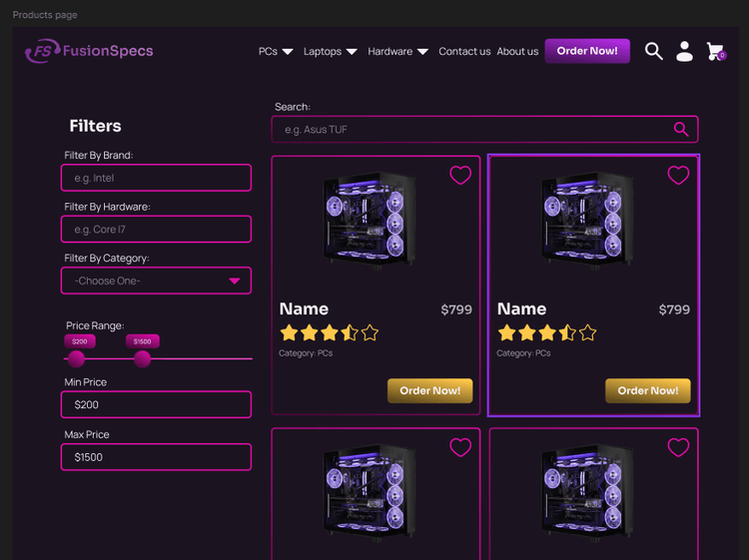Viewport: 749px width, 560px height.
Task: Favorite the top-left product with heart icon
Action: [460, 175]
